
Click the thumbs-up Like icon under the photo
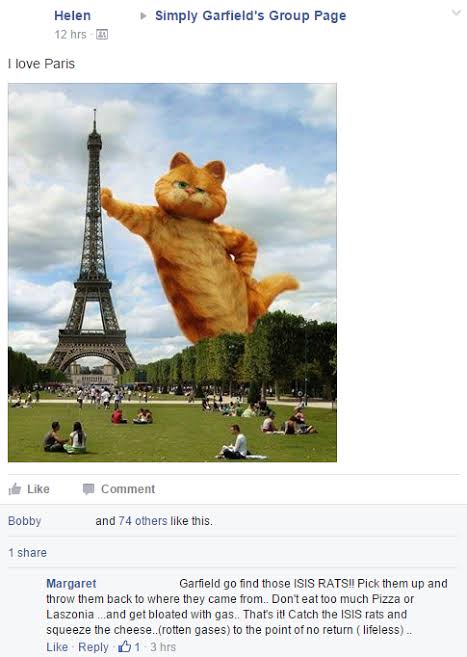(x=15, y=489)
